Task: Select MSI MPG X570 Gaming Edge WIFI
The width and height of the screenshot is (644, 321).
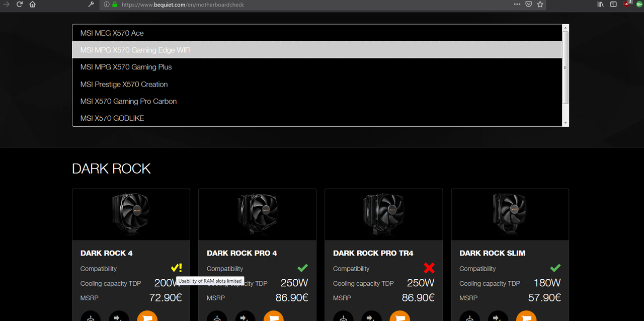Action: click(317, 50)
